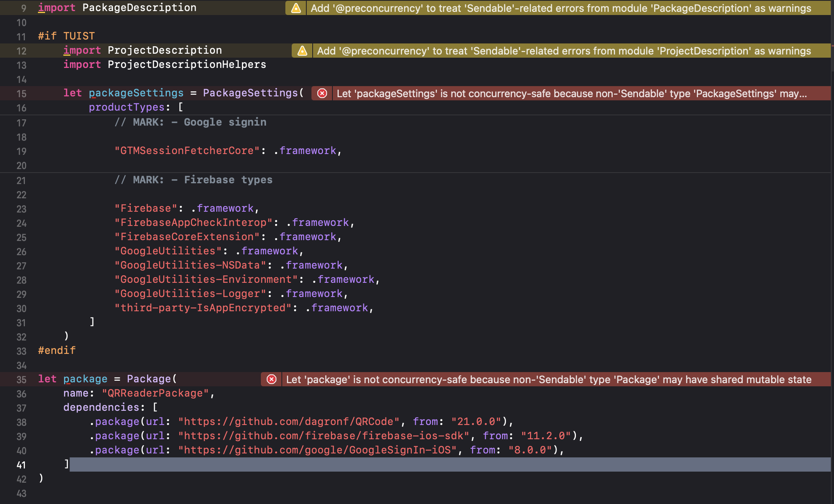
Task: Click the "Firebase" string key
Action: point(146,208)
